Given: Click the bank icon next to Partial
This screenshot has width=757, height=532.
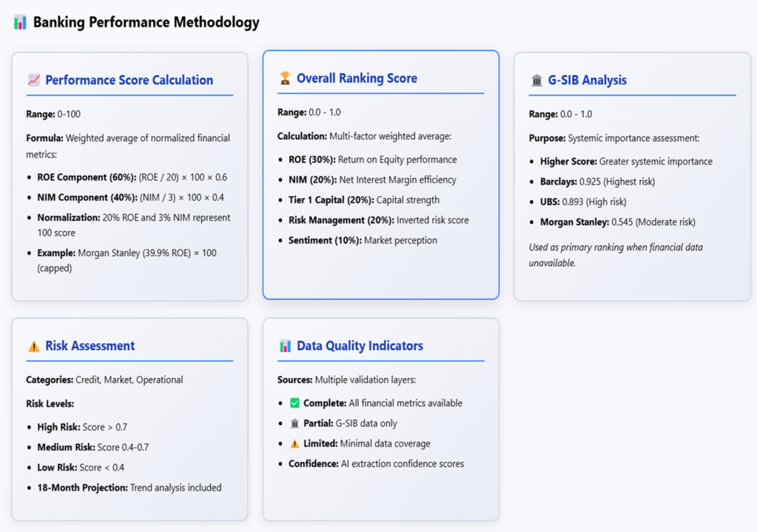Looking at the screenshot, I should (x=295, y=424).
